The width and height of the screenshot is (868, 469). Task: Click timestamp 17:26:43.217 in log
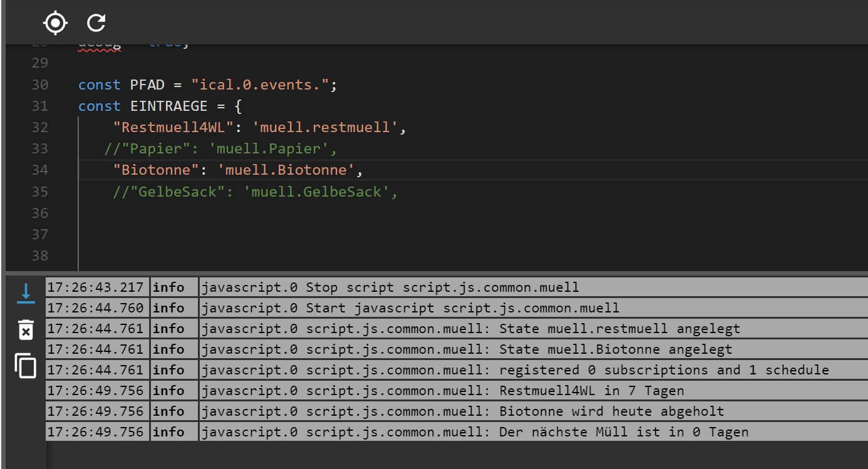[x=95, y=287]
